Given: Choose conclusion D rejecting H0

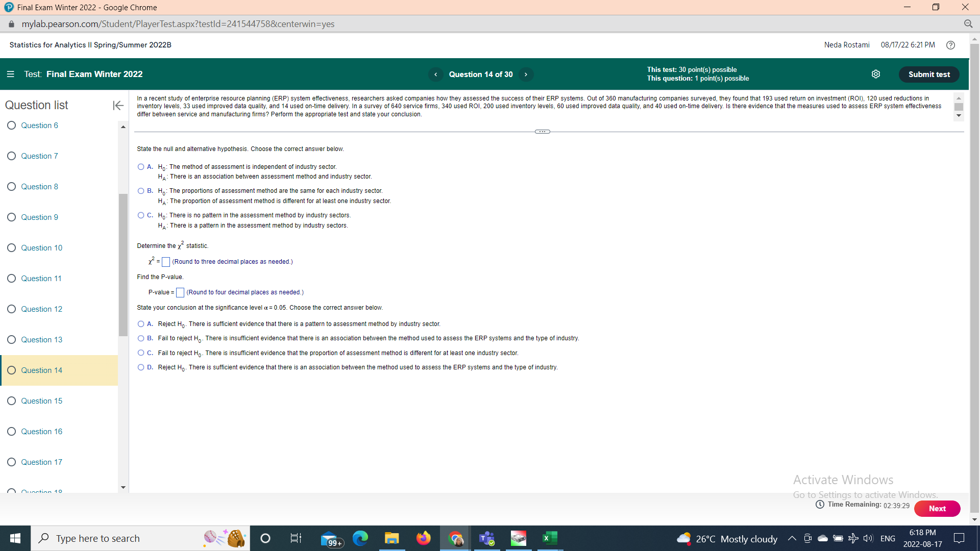Looking at the screenshot, I should [140, 367].
